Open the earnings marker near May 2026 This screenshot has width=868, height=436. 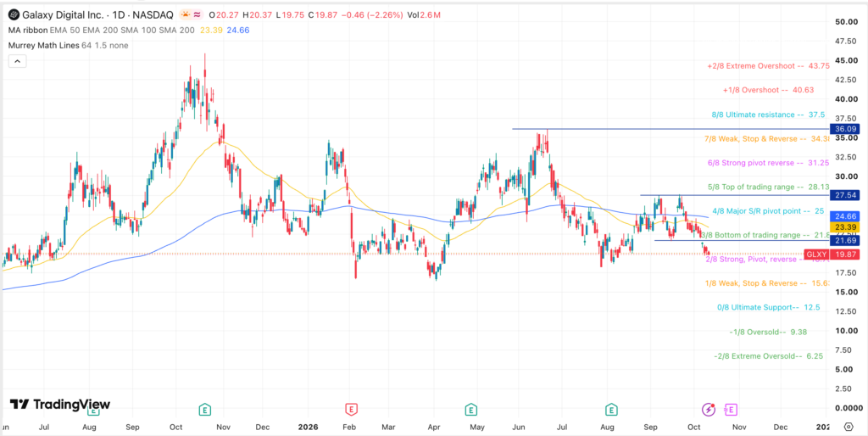point(470,410)
